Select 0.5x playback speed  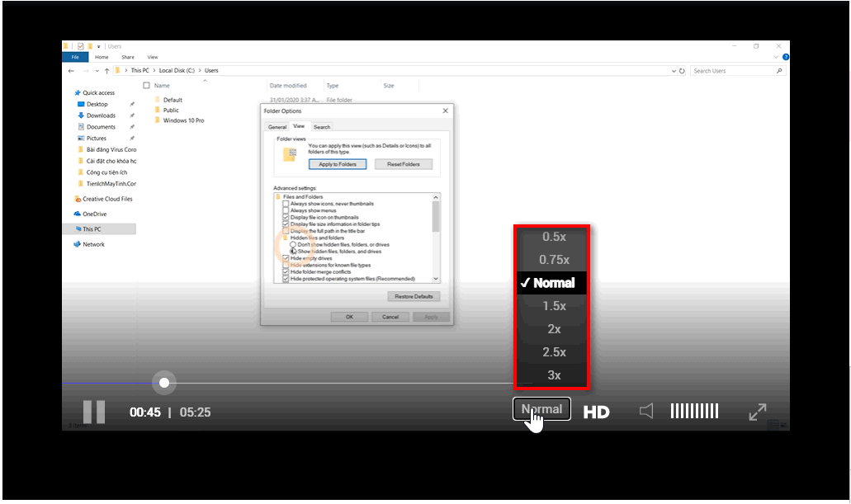coord(554,237)
